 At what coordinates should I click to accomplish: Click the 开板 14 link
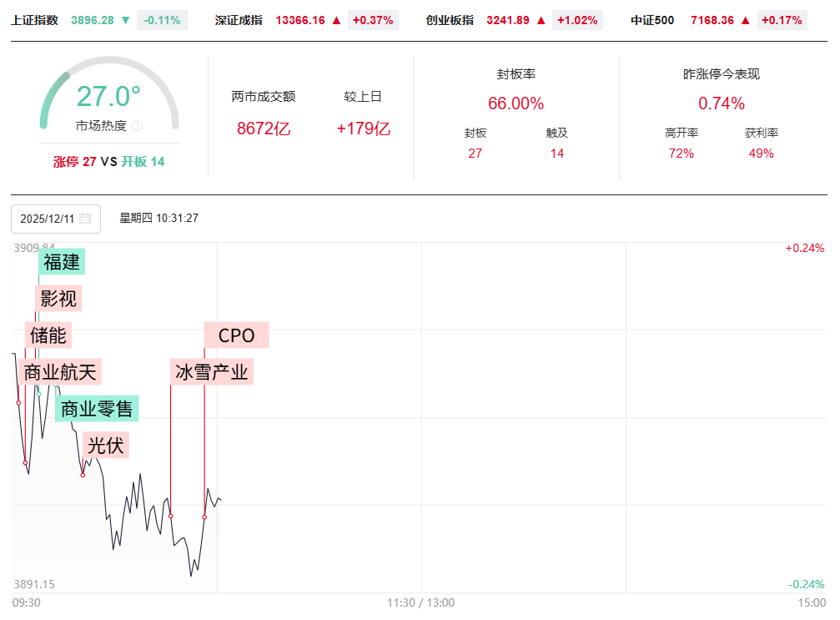143,162
